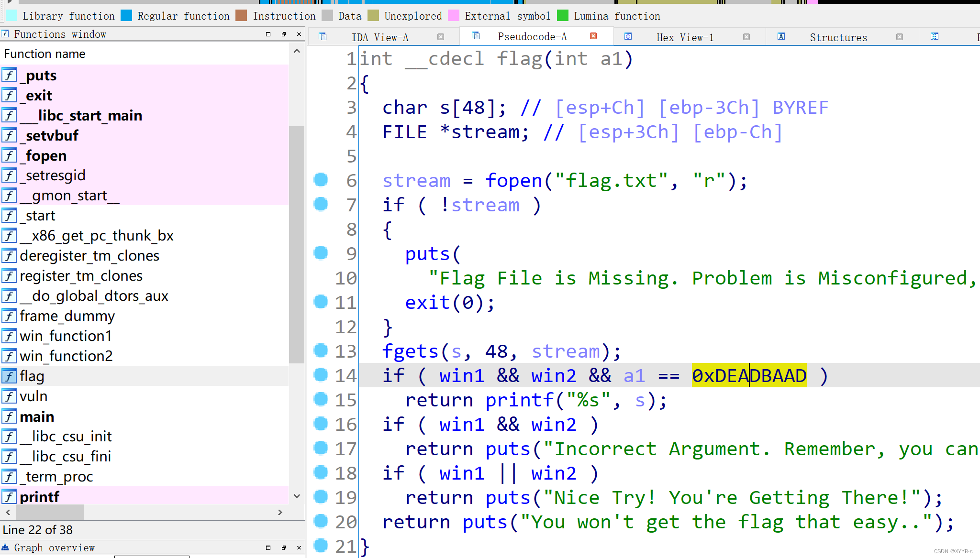The image size is (980, 558).
Task: Minimize the Graph overview panel
Action: click(268, 548)
